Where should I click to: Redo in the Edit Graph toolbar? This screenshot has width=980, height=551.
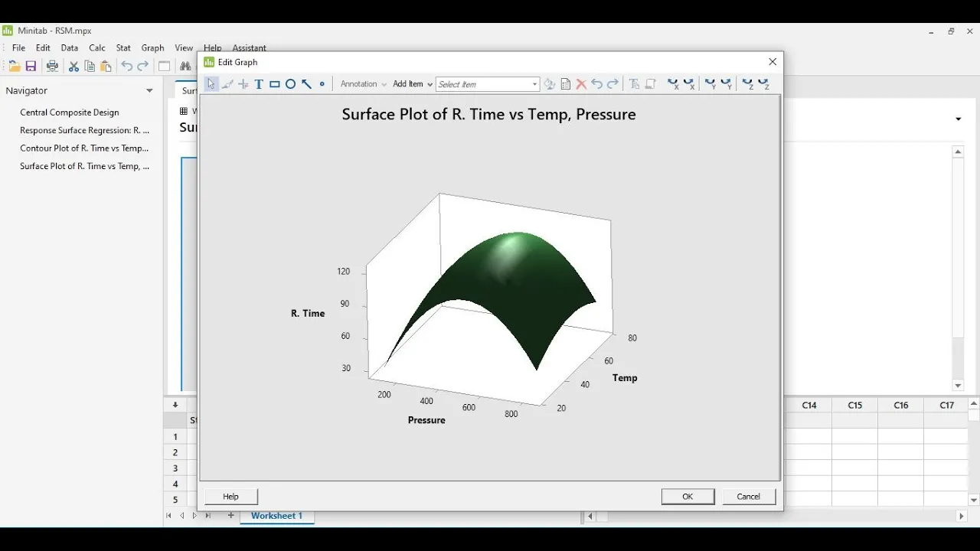612,84
